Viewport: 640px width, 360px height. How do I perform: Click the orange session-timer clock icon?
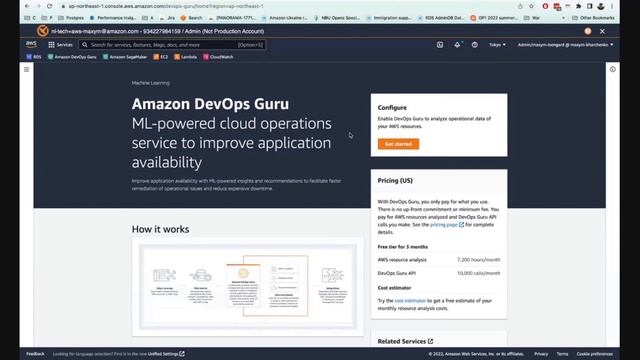pyautogui.click(x=588, y=31)
